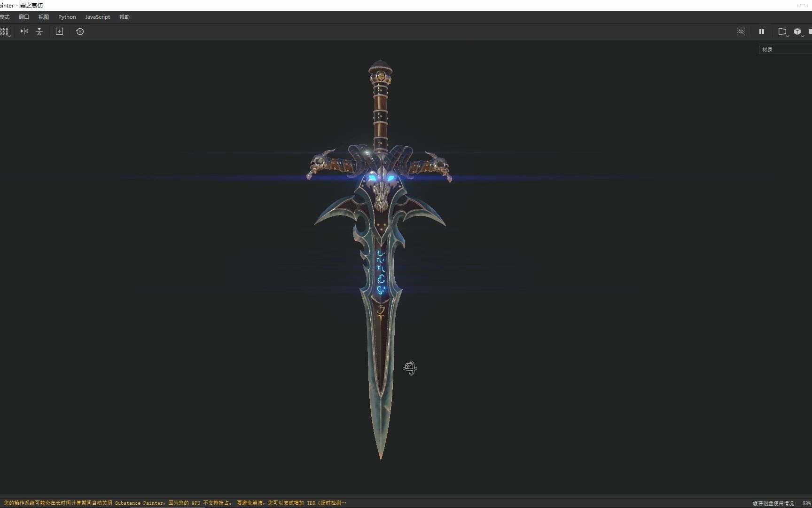Open the JavaScript menu
This screenshot has width=812, height=508.
(98, 17)
